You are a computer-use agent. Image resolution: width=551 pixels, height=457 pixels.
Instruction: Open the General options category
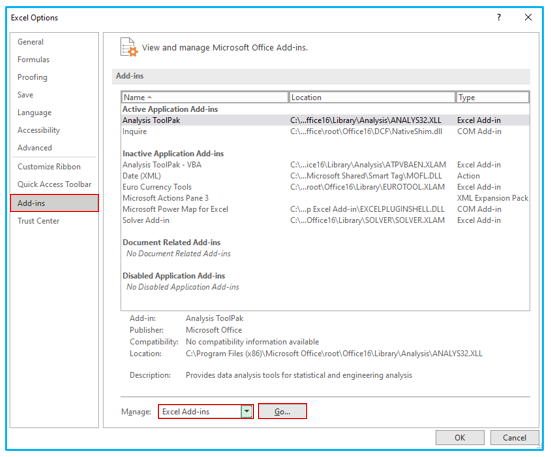tap(31, 42)
